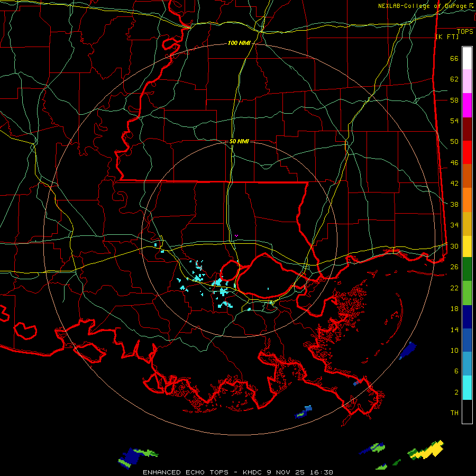This screenshot has height=476, width=476.
Task: Click the bright red legend swatch
Action: click(x=467, y=153)
